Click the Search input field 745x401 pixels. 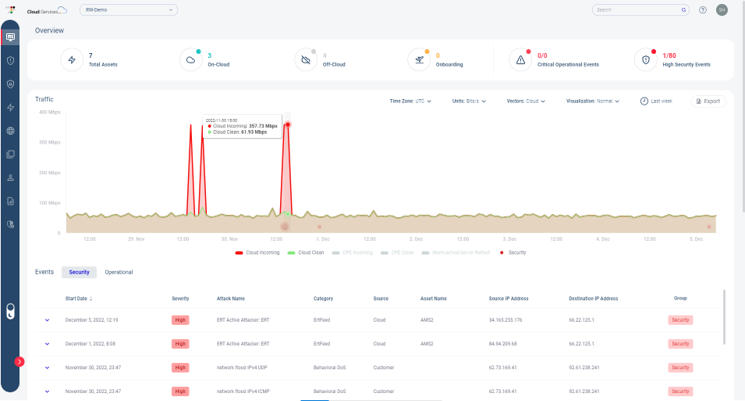[x=635, y=10]
